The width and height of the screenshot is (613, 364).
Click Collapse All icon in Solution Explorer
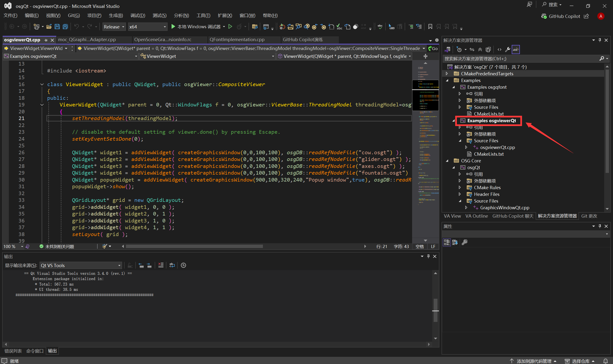tap(480, 50)
